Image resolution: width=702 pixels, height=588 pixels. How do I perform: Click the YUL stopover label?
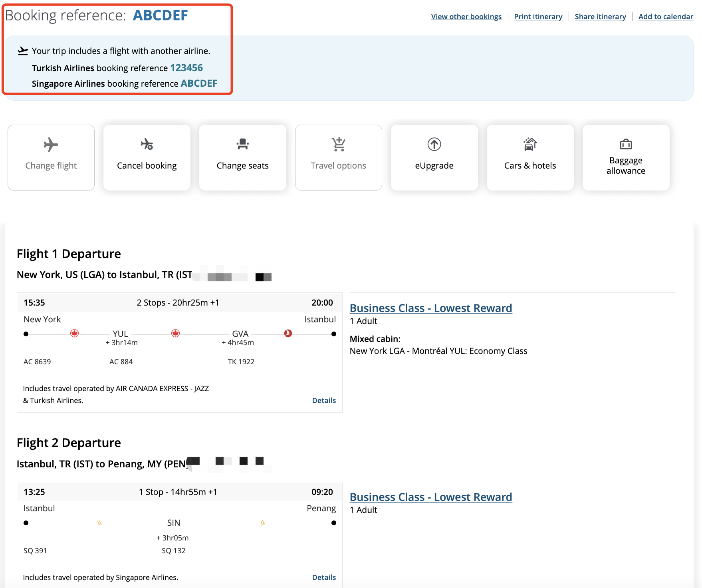(120, 334)
